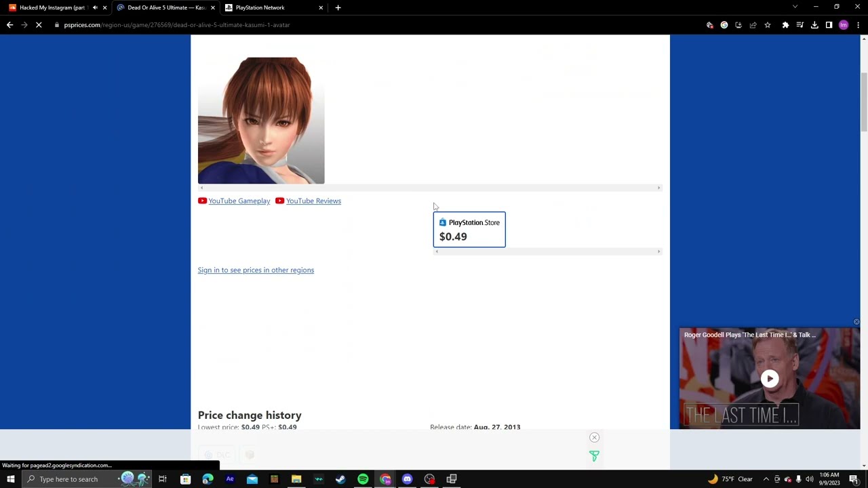Open Task View from taskbar
The image size is (868, 488).
[163, 479]
